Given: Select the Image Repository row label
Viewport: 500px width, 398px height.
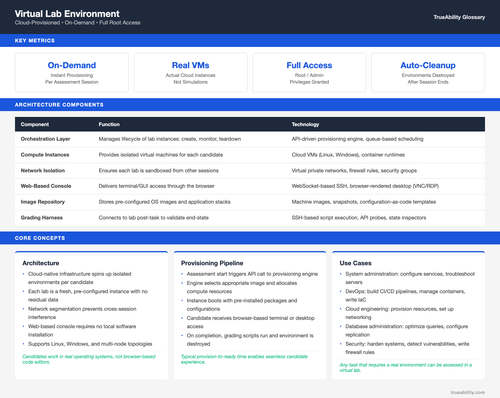Looking at the screenshot, I should [43, 202].
